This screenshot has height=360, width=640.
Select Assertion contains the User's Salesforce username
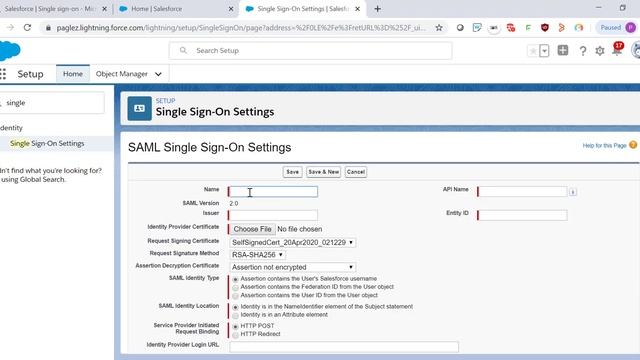click(x=236, y=280)
